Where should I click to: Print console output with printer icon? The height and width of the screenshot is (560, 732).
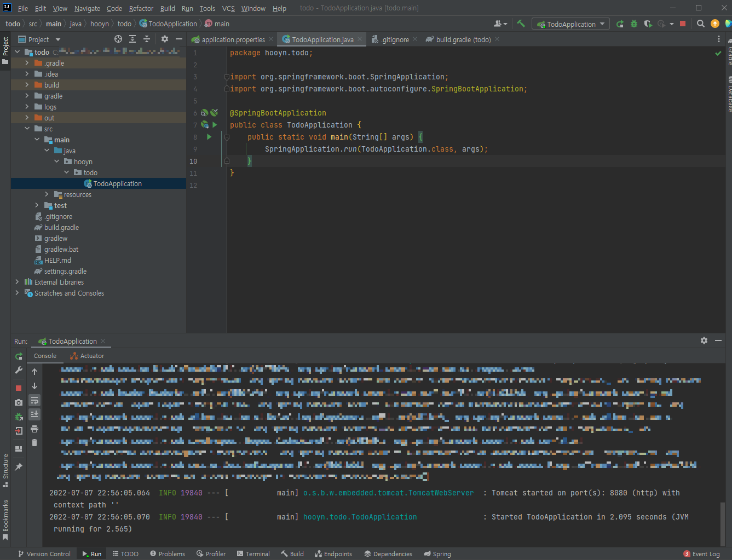[x=34, y=429]
